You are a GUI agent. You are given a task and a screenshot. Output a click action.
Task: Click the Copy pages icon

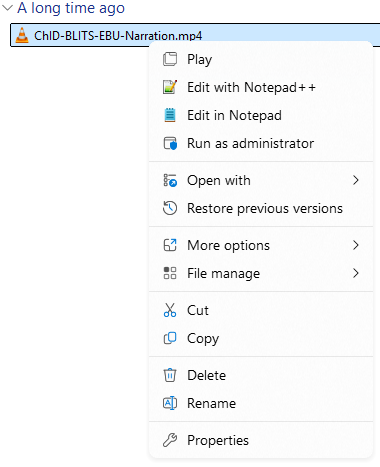170,338
